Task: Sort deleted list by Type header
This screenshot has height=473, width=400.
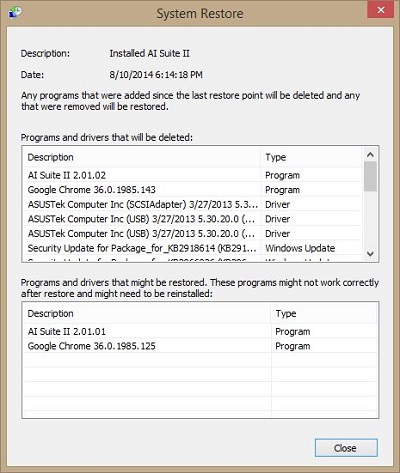Action: 311,157
